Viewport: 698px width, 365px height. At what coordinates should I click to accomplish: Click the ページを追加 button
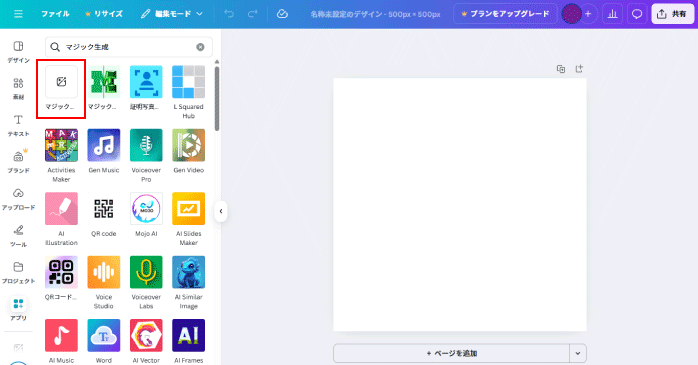451,353
